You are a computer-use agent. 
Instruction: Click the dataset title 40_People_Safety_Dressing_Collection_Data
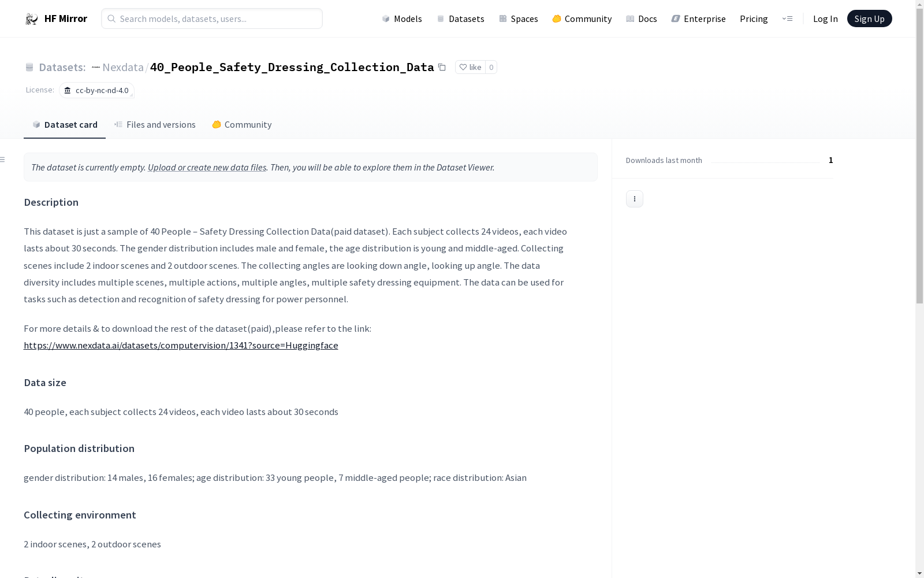pyautogui.click(x=292, y=67)
